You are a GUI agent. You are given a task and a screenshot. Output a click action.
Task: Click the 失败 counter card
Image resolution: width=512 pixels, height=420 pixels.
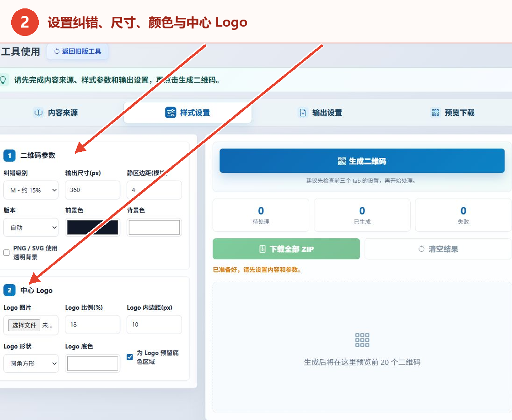[463, 215]
